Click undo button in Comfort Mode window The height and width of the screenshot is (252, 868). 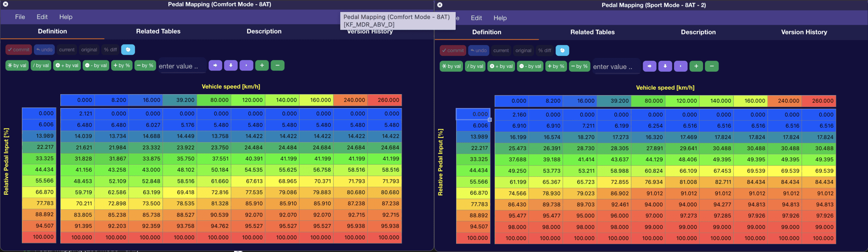coord(44,50)
